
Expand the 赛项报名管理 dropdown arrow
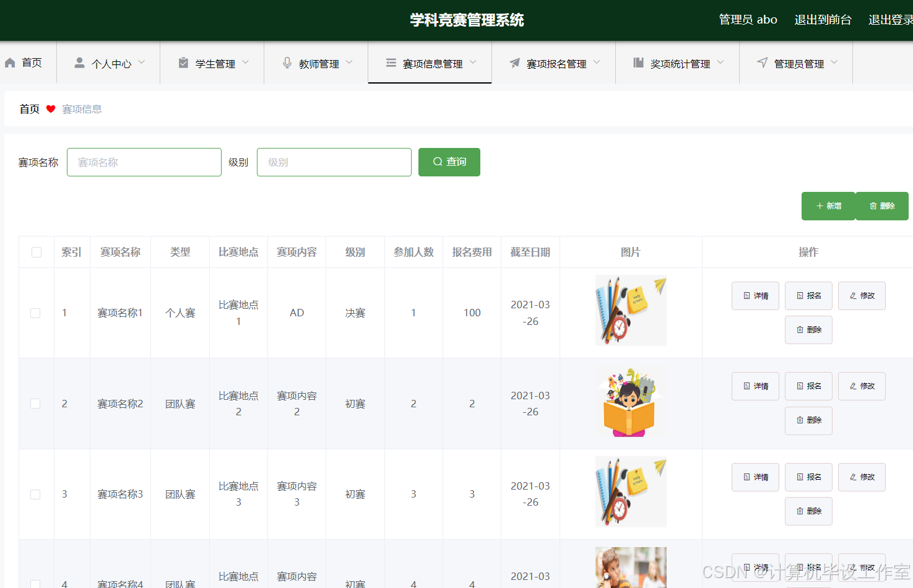(x=597, y=63)
